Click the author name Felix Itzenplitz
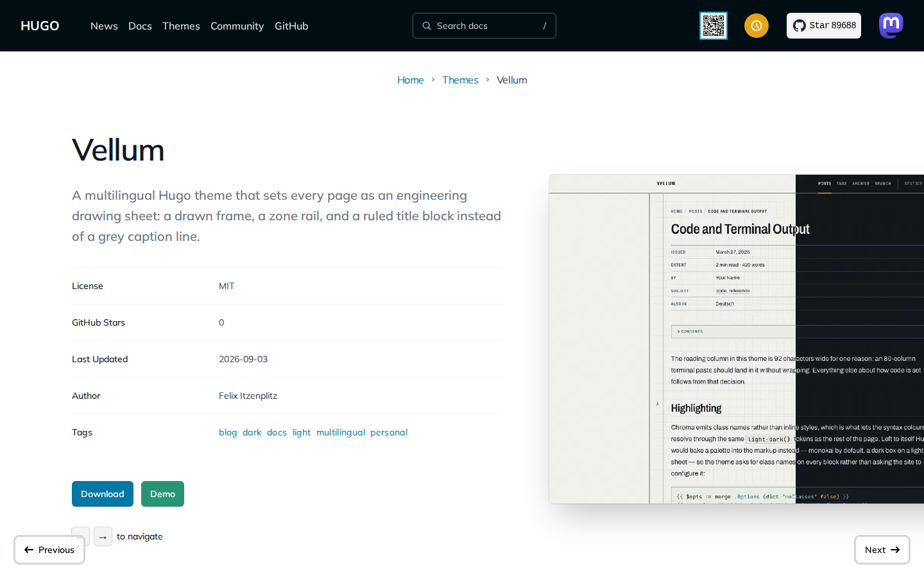Screen dimensions: 924x578 pyautogui.click(x=248, y=396)
